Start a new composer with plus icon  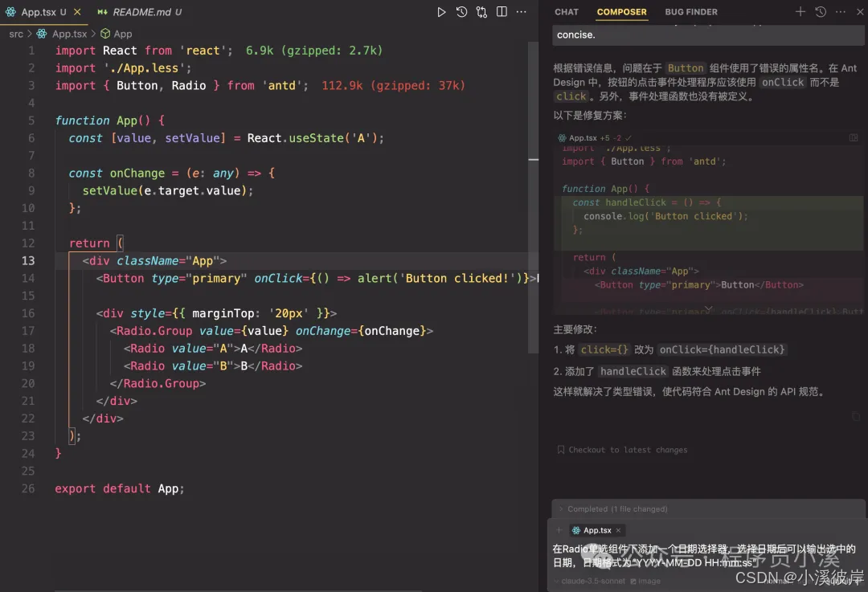click(800, 11)
